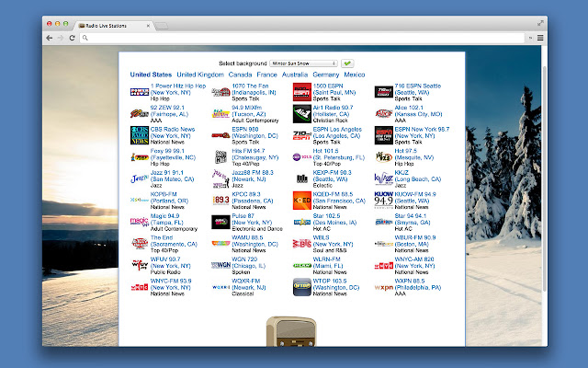Screen dimensions: 588x368
Task: Click the page vertical scrollbar
Action: (x=545, y=178)
